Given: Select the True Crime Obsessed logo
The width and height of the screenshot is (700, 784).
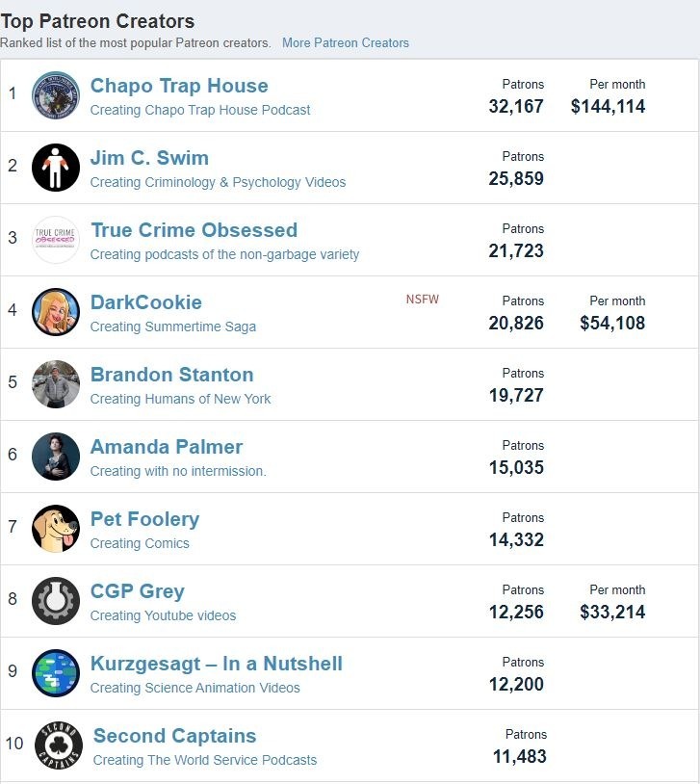Looking at the screenshot, I should click(56, 240).
